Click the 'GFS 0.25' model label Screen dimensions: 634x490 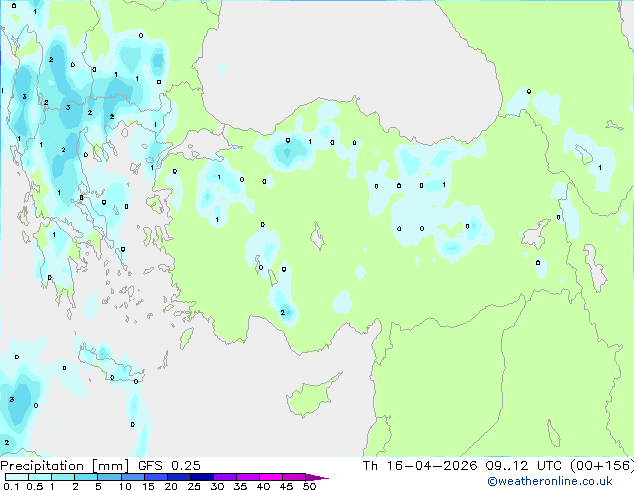169,466
